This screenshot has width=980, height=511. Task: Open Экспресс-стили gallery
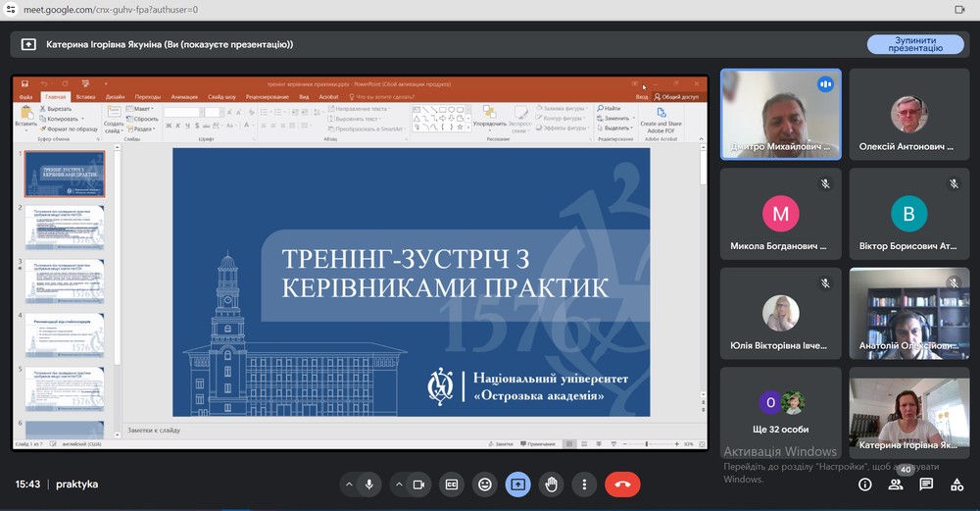(x=520, y=119)
